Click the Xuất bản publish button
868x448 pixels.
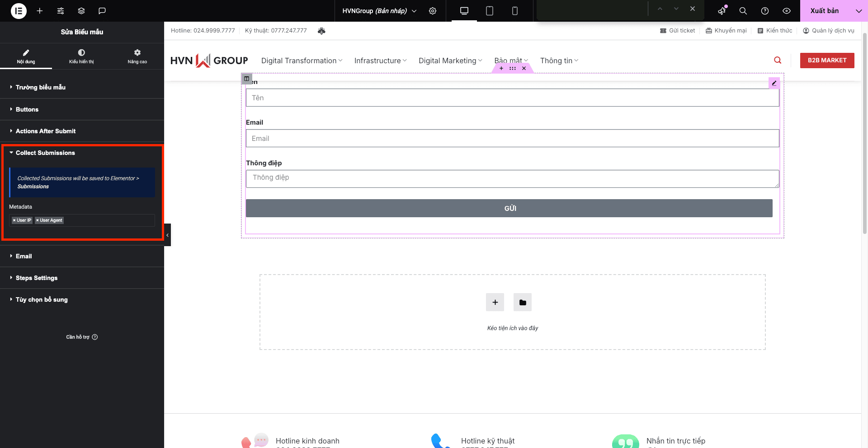824,11
